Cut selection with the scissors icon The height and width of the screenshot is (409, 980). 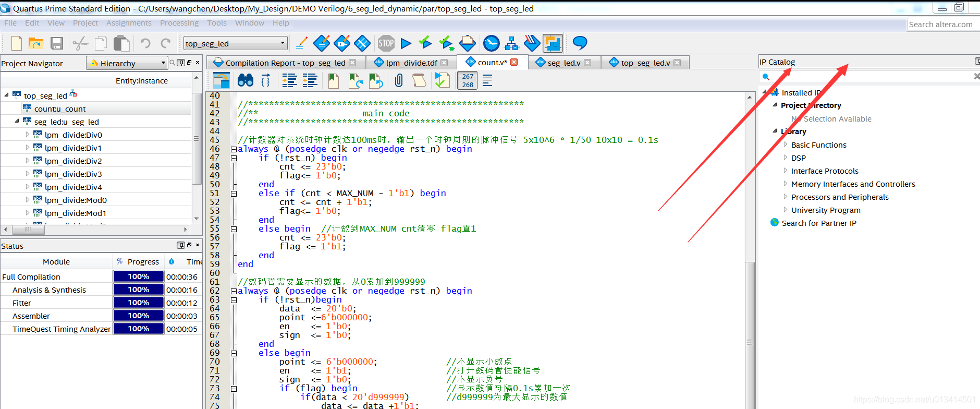point(80,43)
